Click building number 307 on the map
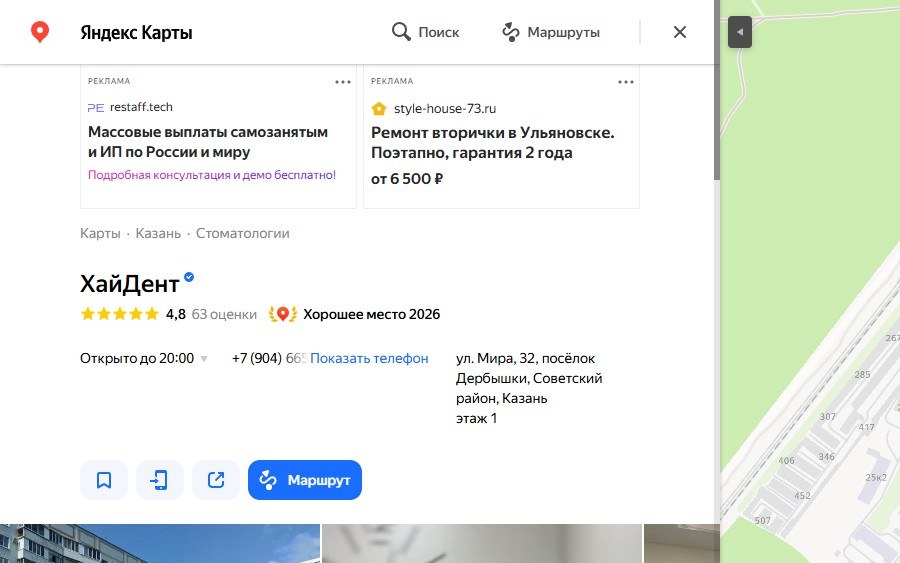This screenshot has height=563, width=900. (x=827, y=417)
